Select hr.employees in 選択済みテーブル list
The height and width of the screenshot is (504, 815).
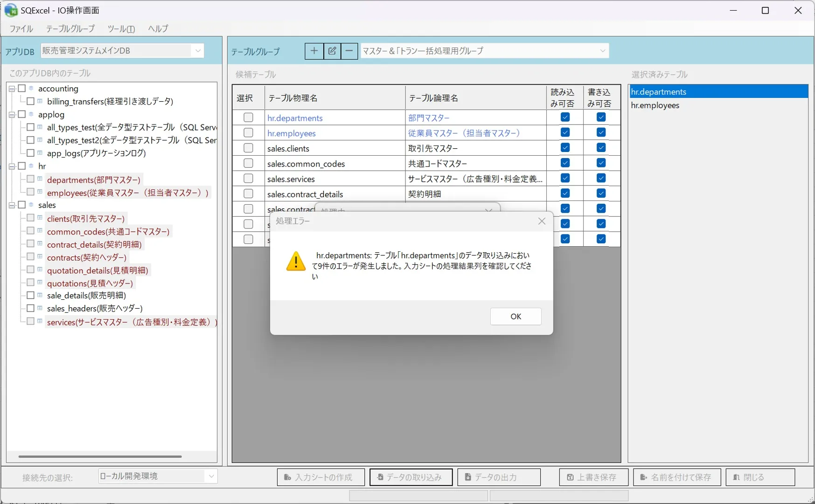pos(718,105)
